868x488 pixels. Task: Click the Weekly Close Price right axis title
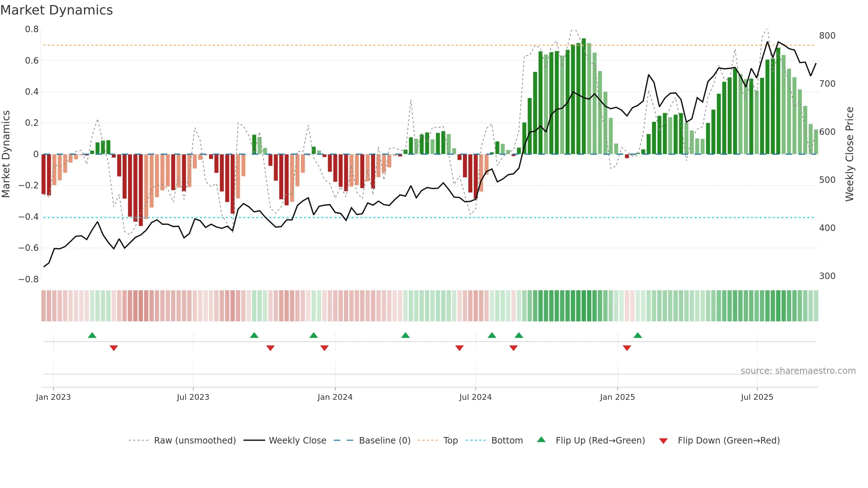(850, 154)
